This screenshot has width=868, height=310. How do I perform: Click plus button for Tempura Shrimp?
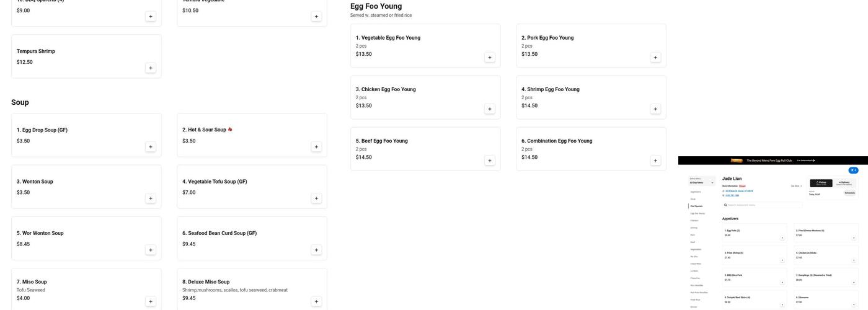(x=151, y=68)
